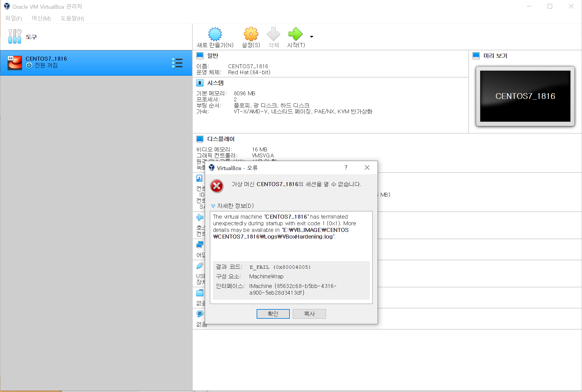Open the CENTOS7_1816 VM list menu icon
582x392 pixels.
pyautogui.click(x=177, y=63)
